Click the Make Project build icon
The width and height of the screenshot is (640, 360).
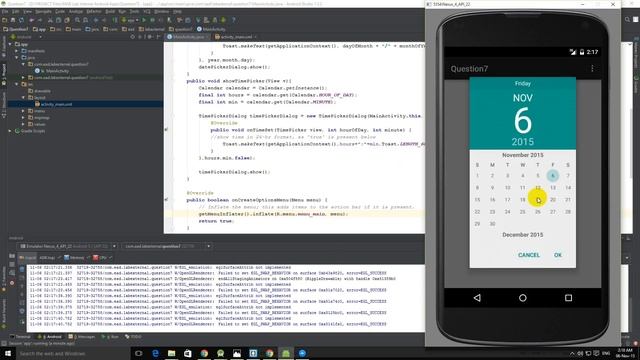115,20
